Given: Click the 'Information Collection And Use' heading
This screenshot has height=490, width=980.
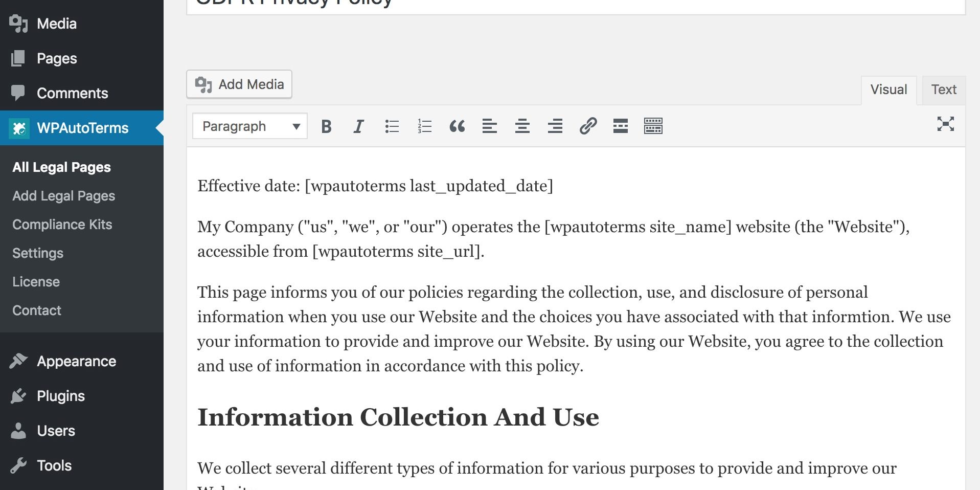Looking at the screenshot, I should pos(398,417).
